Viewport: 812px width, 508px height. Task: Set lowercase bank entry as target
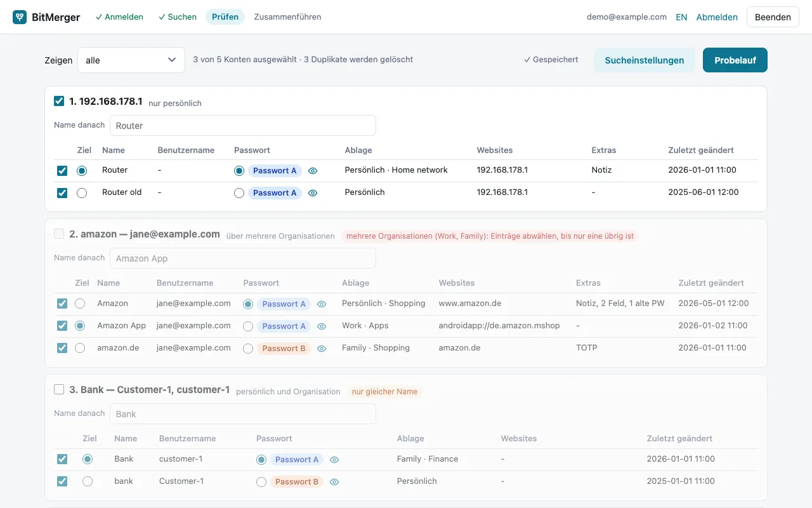pyautogui.click(x=88, y=481)
